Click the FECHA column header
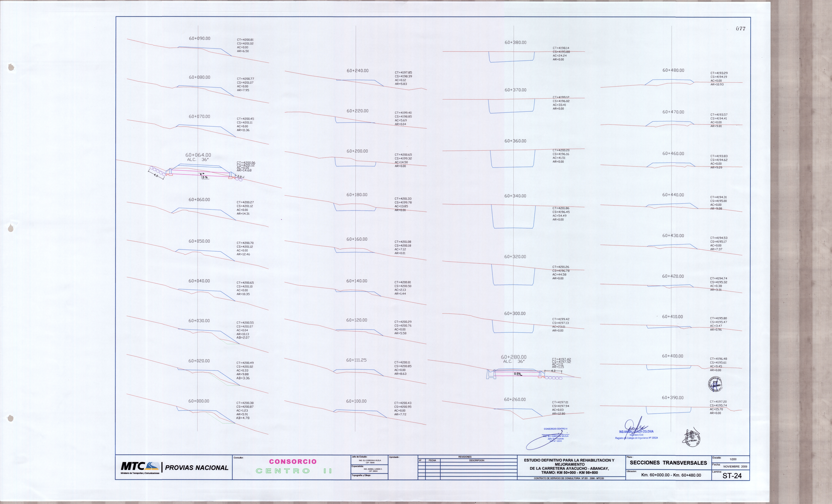The width and height of the screenshot is (832, 504). (x=432, y=460)
